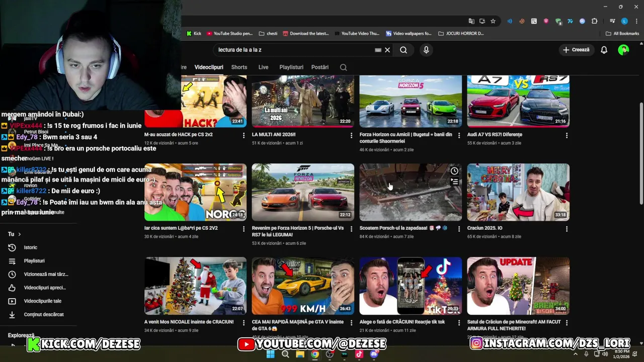Open the All Bookmarks folder

(x=622, y=34)
